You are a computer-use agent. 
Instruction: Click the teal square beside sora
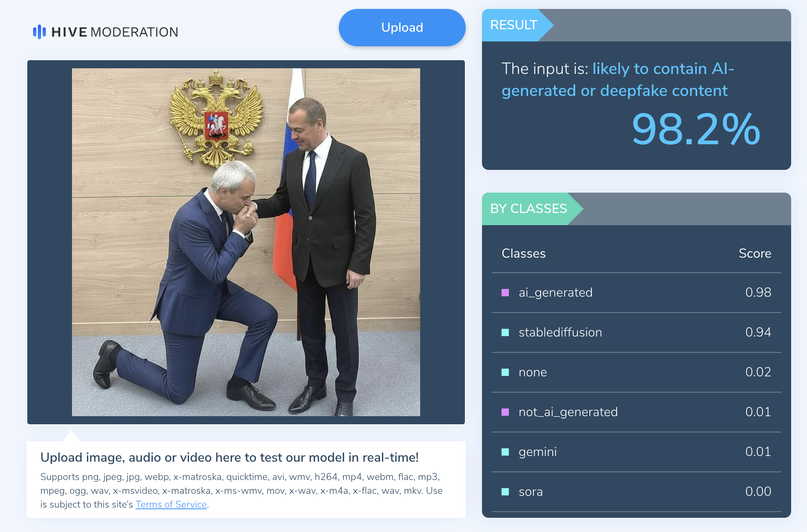pos(505,492)
